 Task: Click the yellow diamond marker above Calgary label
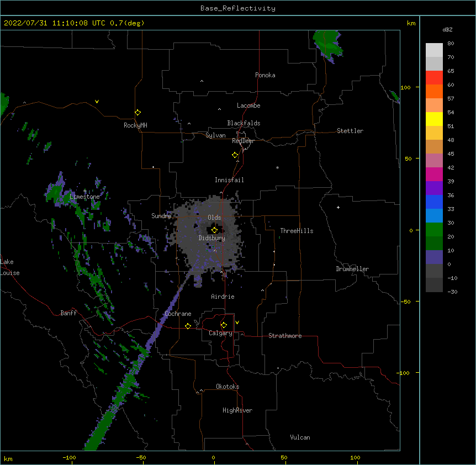coord(224,325)
